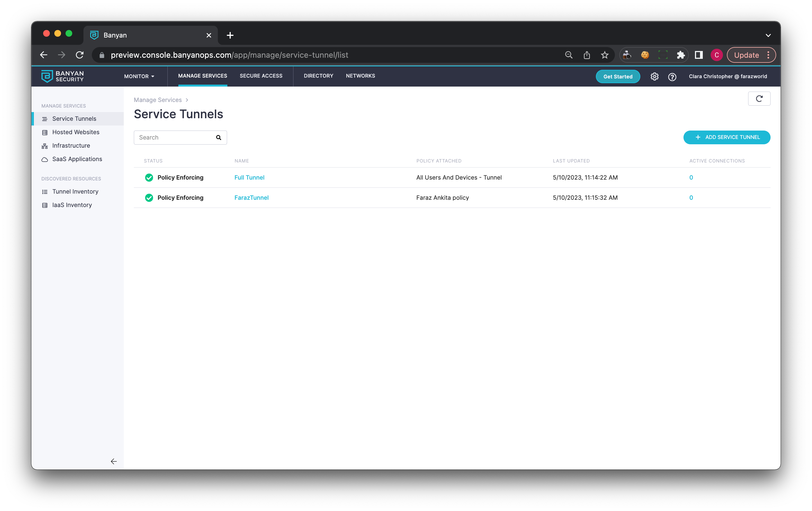Toggle the browser side panel icon
The height and width of the screenshot is (511, 812).
click(x=698, y=55)
